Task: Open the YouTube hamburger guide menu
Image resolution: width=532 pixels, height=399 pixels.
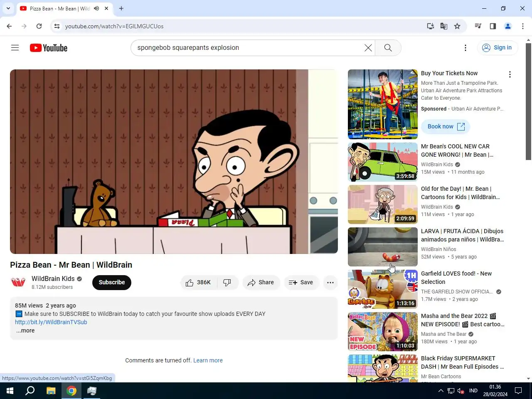Action: pos(15,48)
